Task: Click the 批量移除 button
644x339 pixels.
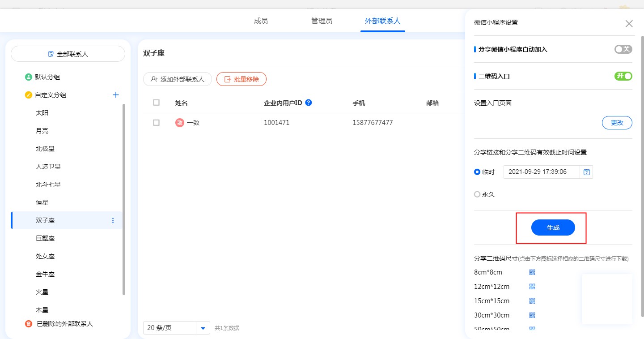Action: coord(241,79)
